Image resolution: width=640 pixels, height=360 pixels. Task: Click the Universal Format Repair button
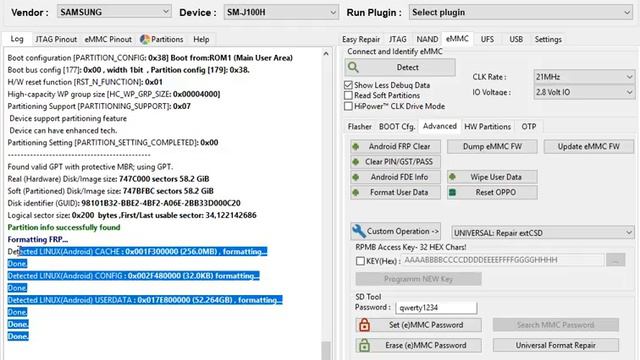coord(556,345)
